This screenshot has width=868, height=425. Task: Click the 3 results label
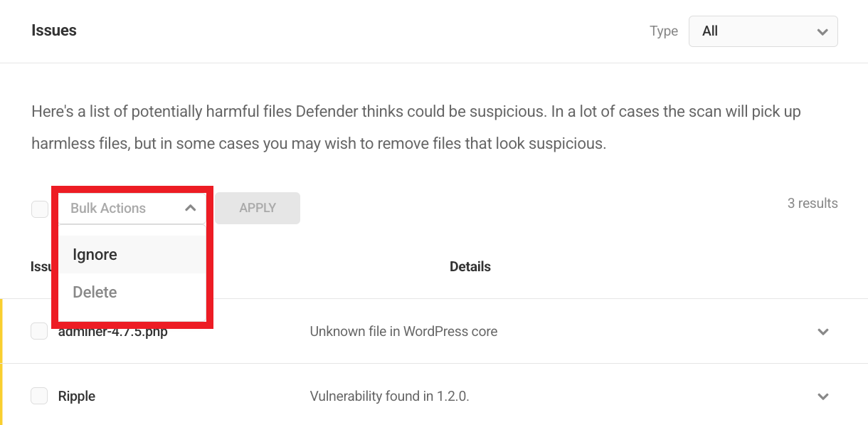coord(813,203)
